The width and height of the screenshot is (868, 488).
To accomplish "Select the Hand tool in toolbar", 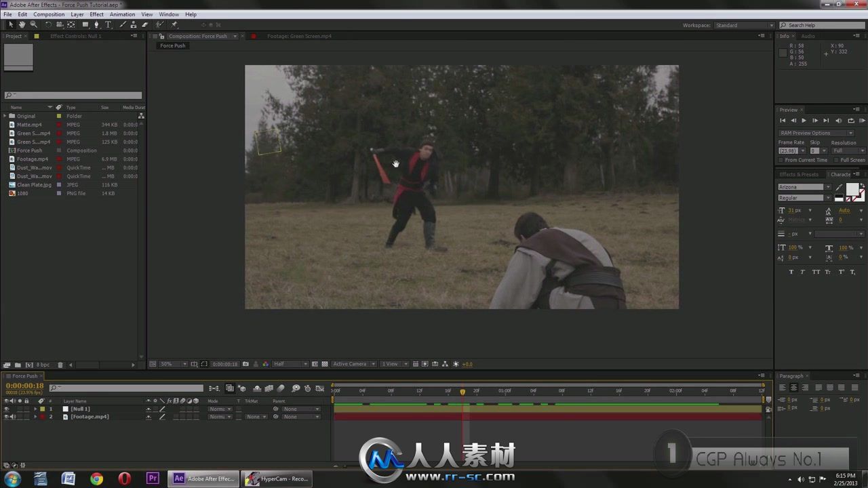I will (22, 24).
